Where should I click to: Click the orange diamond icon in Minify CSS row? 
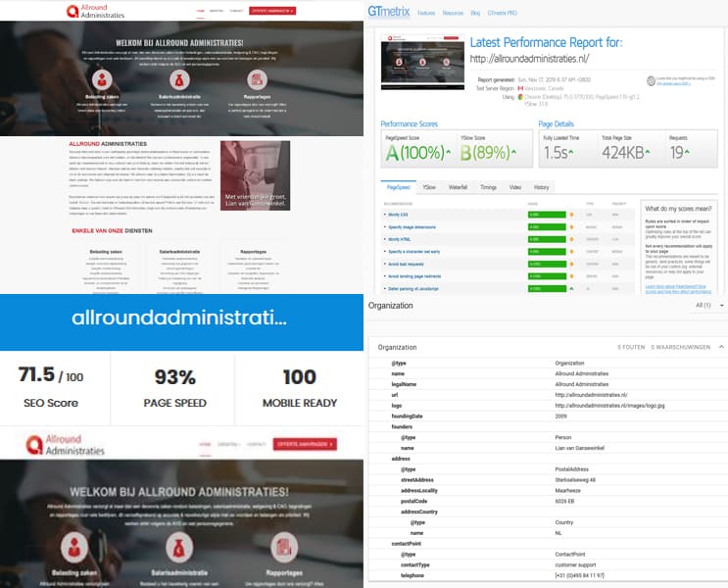571,215
